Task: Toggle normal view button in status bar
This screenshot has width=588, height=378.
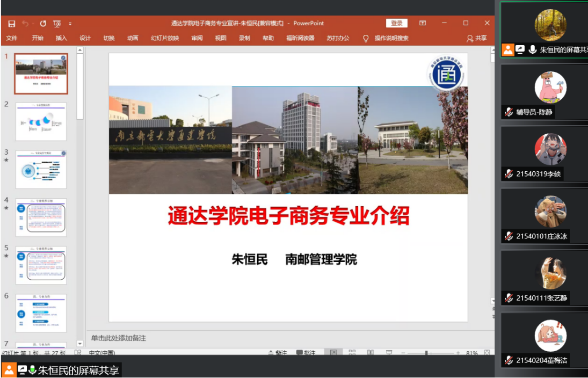Action: click(333, 353)
